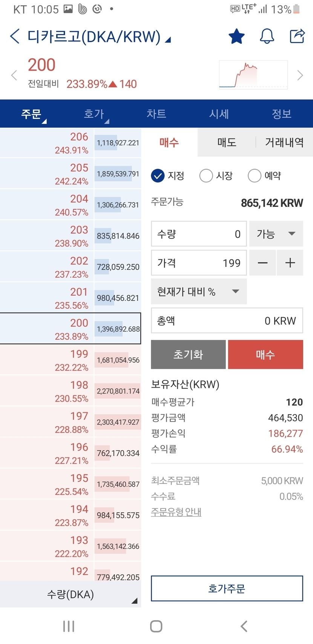The width and height of the screenshot is (313, 644).
Task: Open price alerts via bell icon
Action: pyautogui.click(x=267, y=37)
